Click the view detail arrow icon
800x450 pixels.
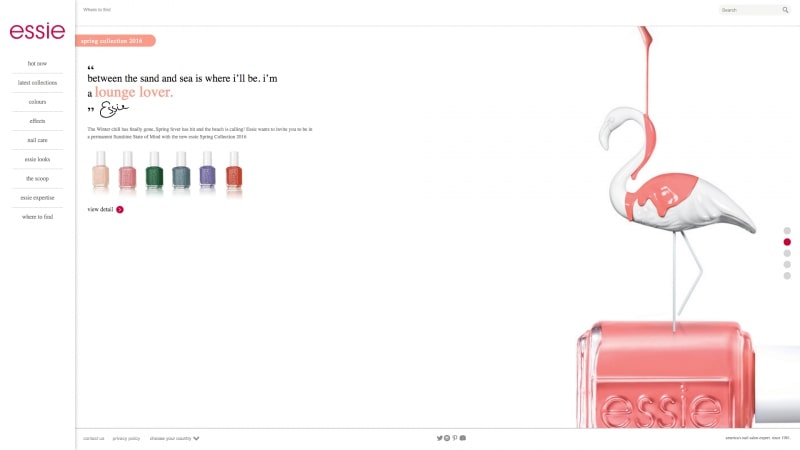(120, 209)
